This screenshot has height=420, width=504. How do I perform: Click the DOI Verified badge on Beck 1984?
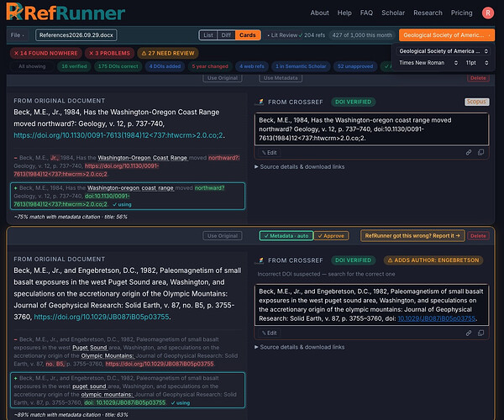click(x=354, y=102)
